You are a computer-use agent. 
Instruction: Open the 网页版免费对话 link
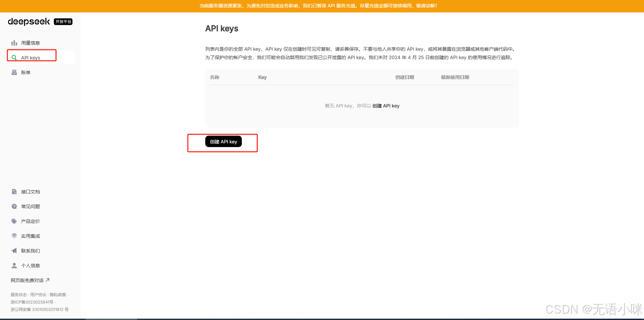pos(30,280)
